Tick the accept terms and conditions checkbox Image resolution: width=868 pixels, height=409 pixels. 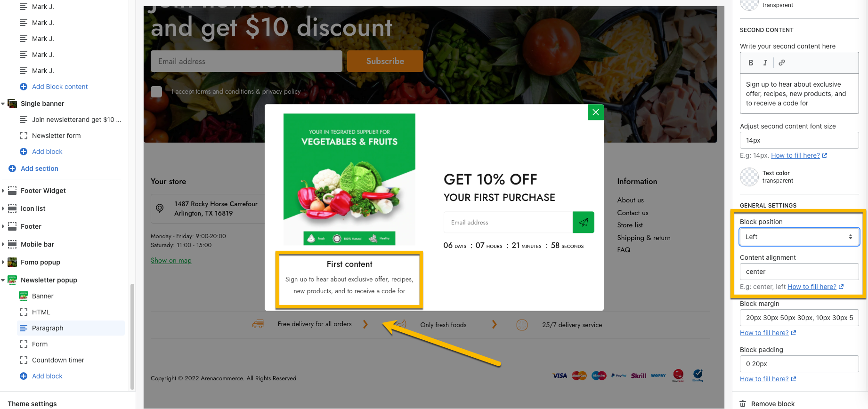[156, 92]
